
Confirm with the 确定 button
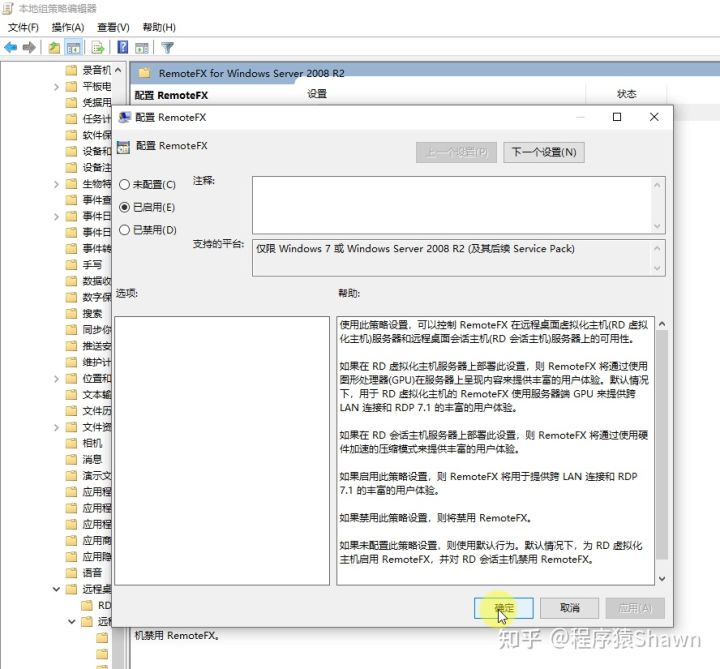(504, 608)
